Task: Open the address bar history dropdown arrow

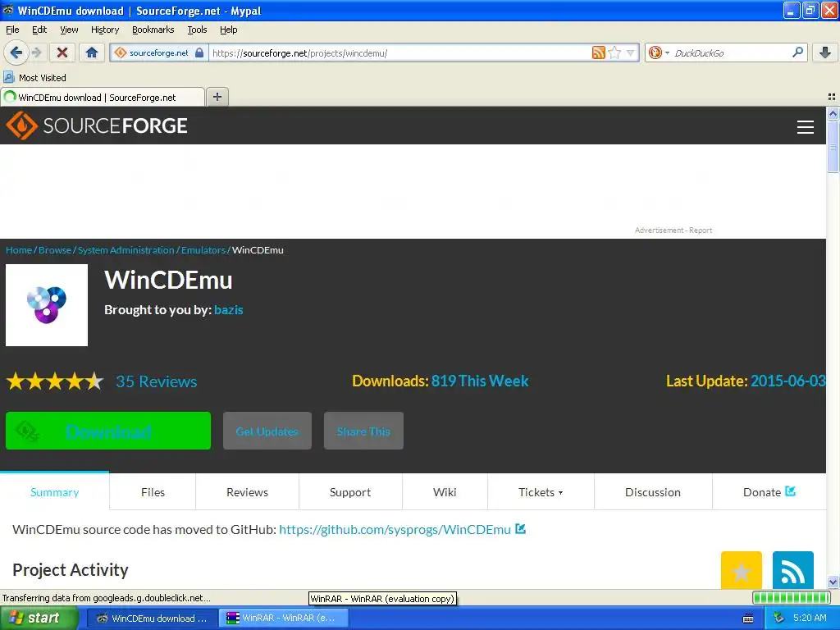Action: (631, 52)
